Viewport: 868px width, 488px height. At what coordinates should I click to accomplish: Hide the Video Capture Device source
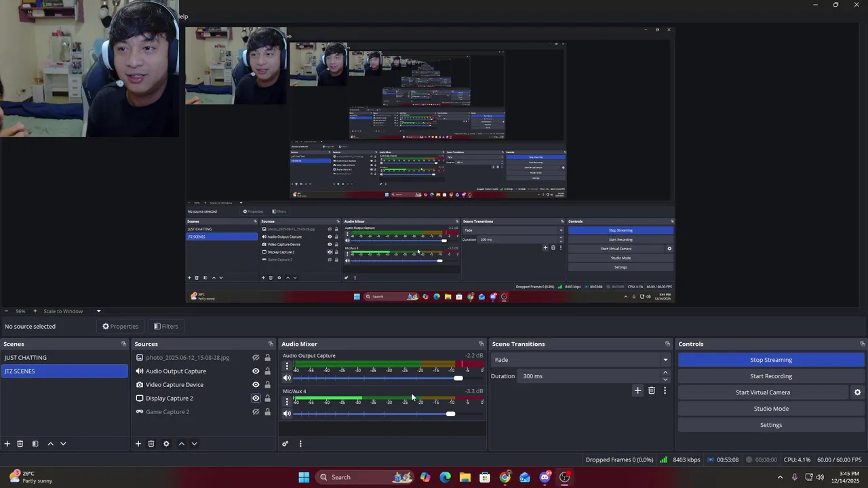click(256, 385)
